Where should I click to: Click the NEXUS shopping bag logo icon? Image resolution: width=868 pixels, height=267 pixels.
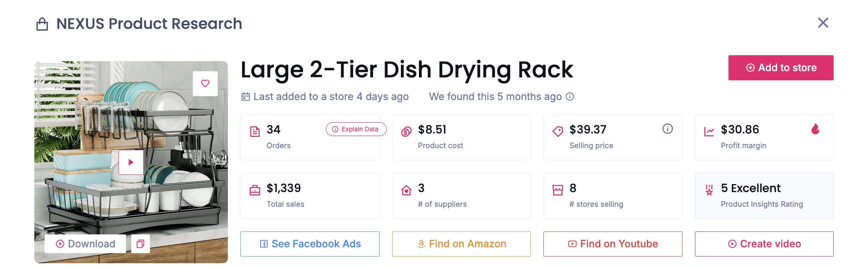[x=41, y=23]
